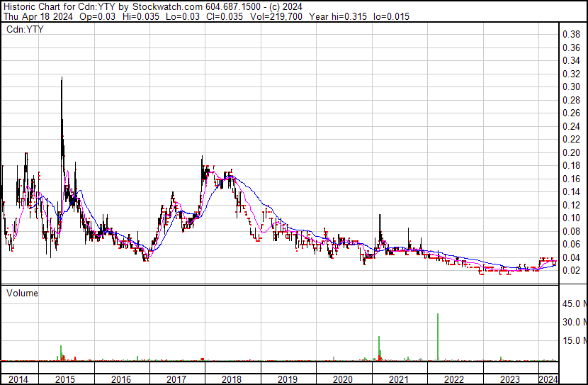Screen dimensions: 588x385
Task: Click the 45.0 M volume axis label
Action: (574, 303)
